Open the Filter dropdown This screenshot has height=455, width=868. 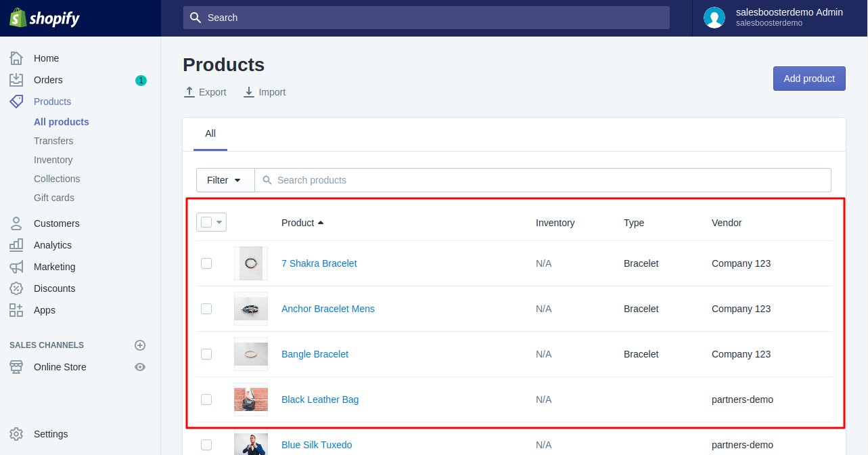click(x=225, y=180)
